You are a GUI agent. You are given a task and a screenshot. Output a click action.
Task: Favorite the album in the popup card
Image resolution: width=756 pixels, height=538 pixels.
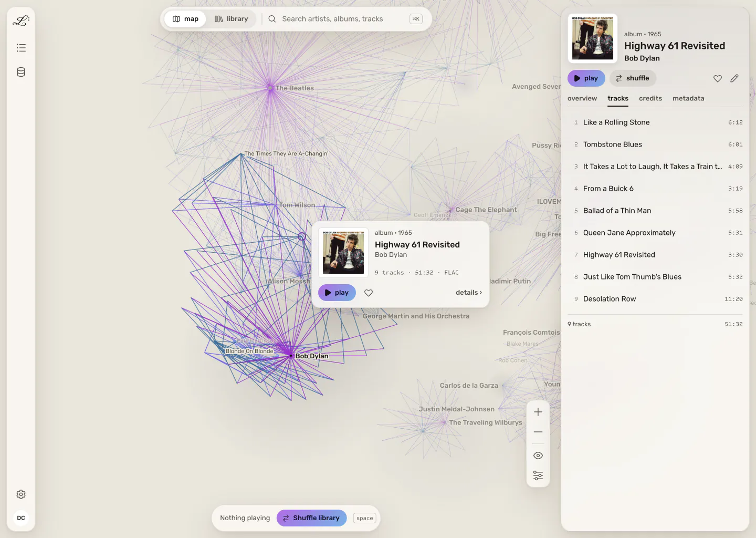tap(369, 293)
